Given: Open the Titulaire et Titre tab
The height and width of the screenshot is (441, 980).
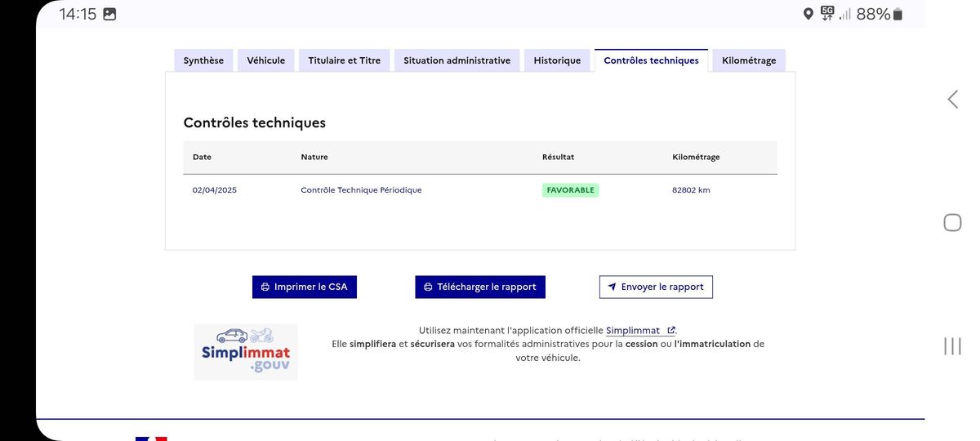Looking at the screenshot, I should (345, 60).
